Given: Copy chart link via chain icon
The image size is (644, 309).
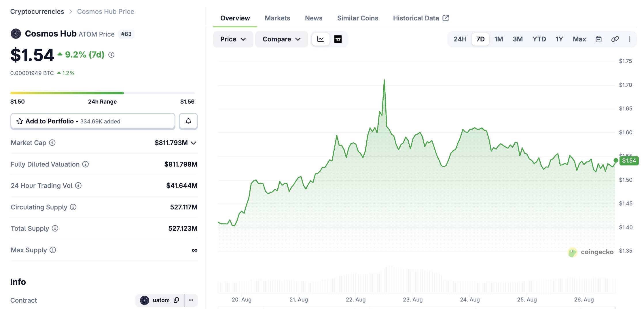Looking at the screenshot, I should [615, 39].
